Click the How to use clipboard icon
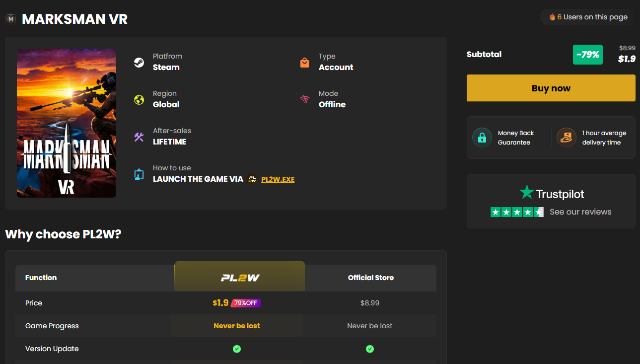This screenshot has width=640, height=364. click(139, 174)
